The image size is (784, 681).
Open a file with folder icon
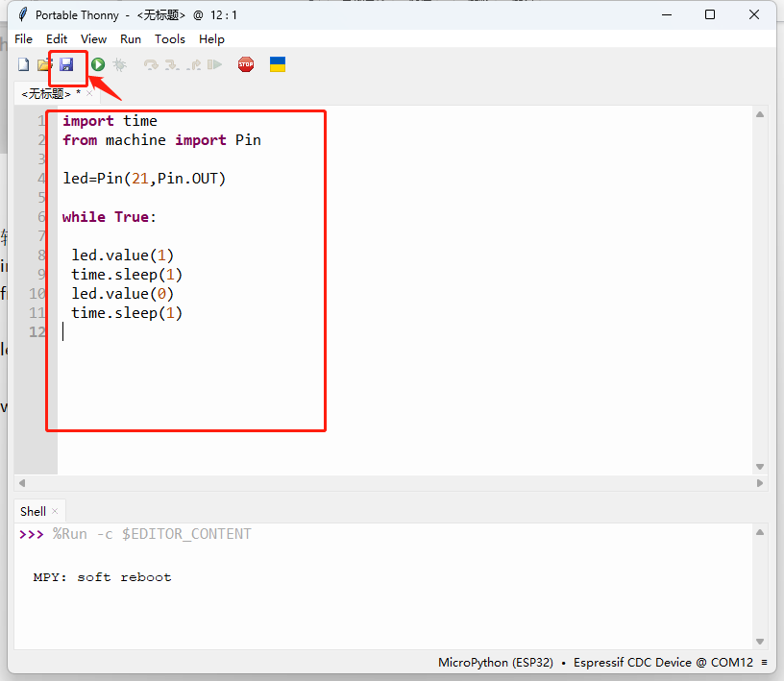pyautogui.click(x=45, y=64)
